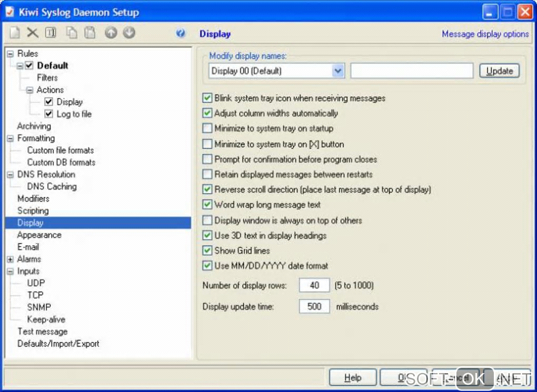Click the Kiwi Syslog title bar icon
This screenshot has height=392, width=537.
click(x=9, y=12)
